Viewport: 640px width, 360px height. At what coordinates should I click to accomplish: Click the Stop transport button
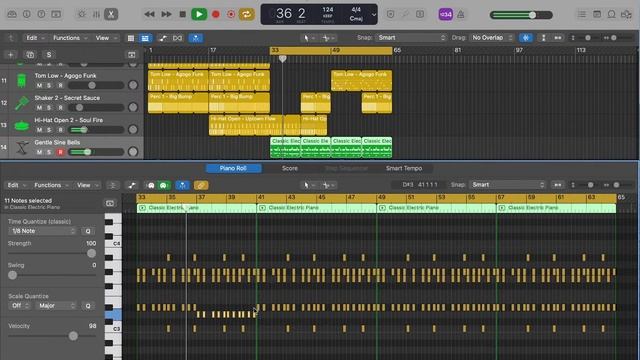(x=182, y=14)
